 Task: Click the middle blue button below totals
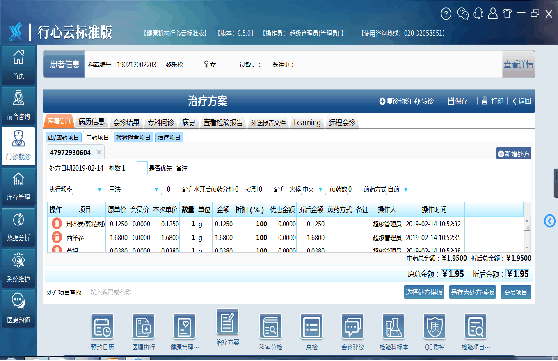(472, 292)
